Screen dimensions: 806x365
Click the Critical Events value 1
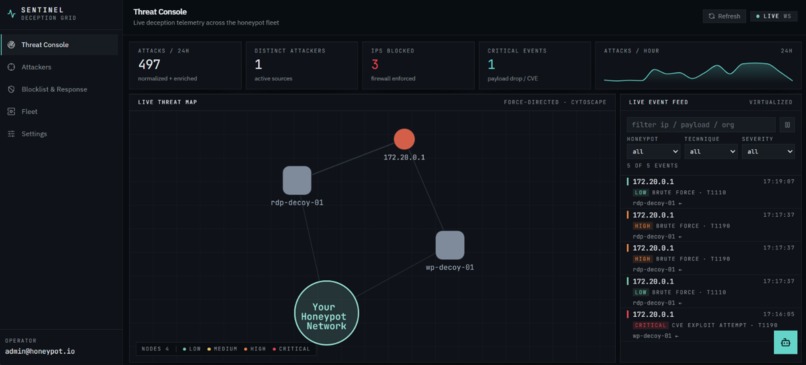tap(491, 65)
